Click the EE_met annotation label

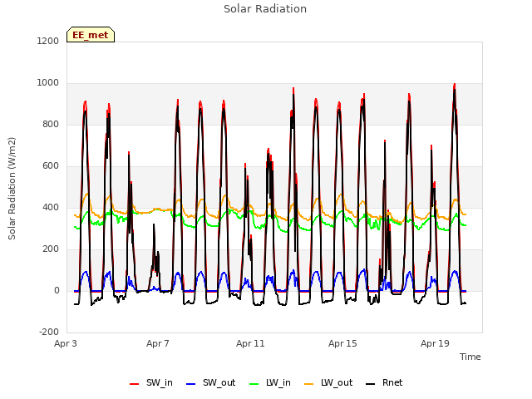coord(91,35)
